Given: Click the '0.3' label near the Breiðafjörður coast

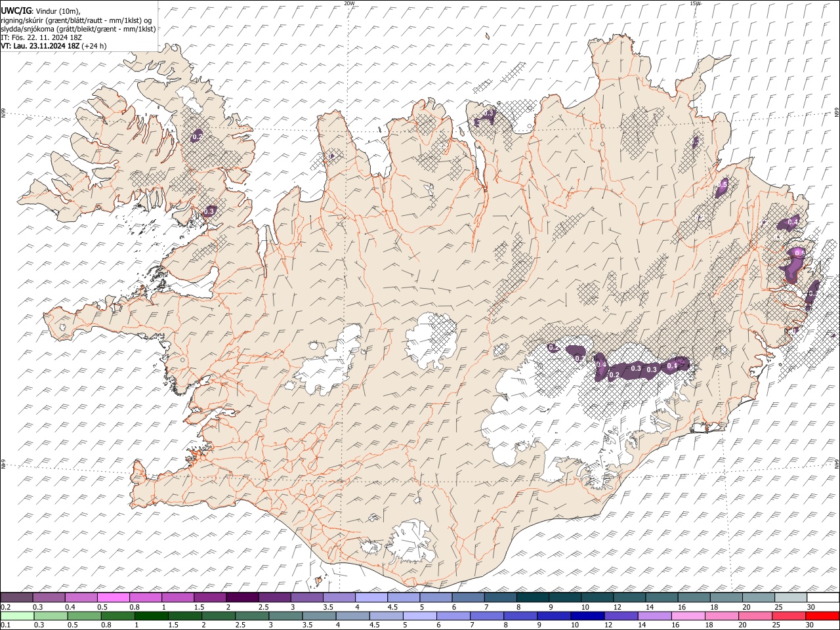Looking at the screenshot, I should coord(209,211).
